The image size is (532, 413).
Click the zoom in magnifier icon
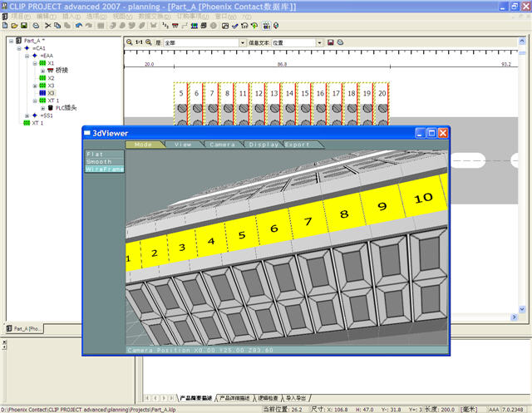[x=130, y=42]
